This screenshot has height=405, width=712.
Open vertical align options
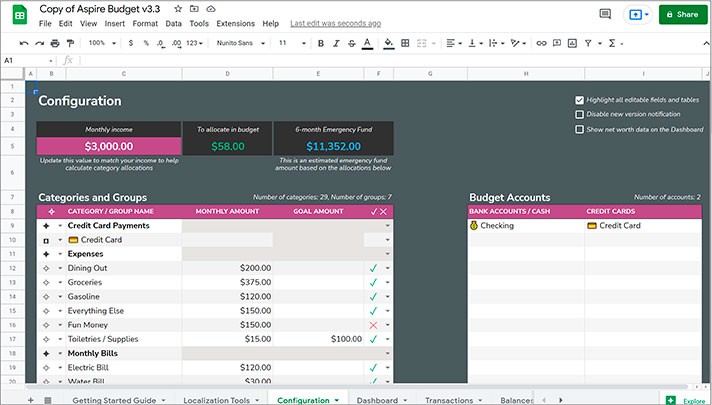point(475,43)
